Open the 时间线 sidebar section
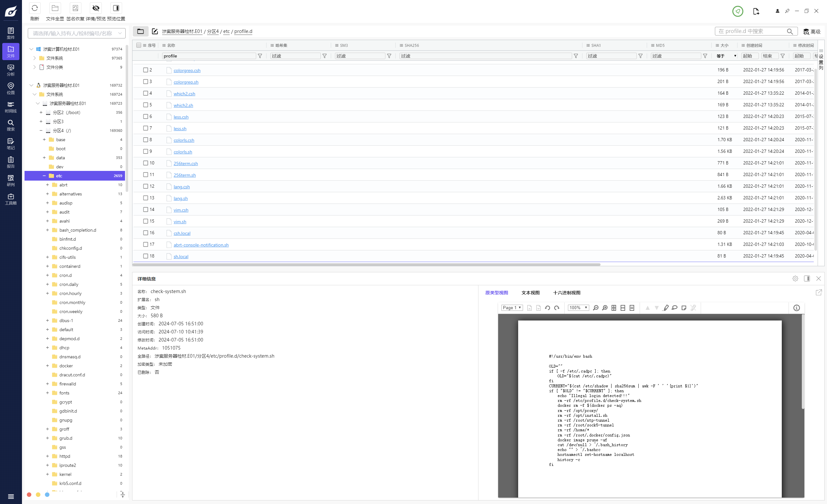Image resolution: width=827 pixels, height=504 pixels. click(x=11, y=107)
